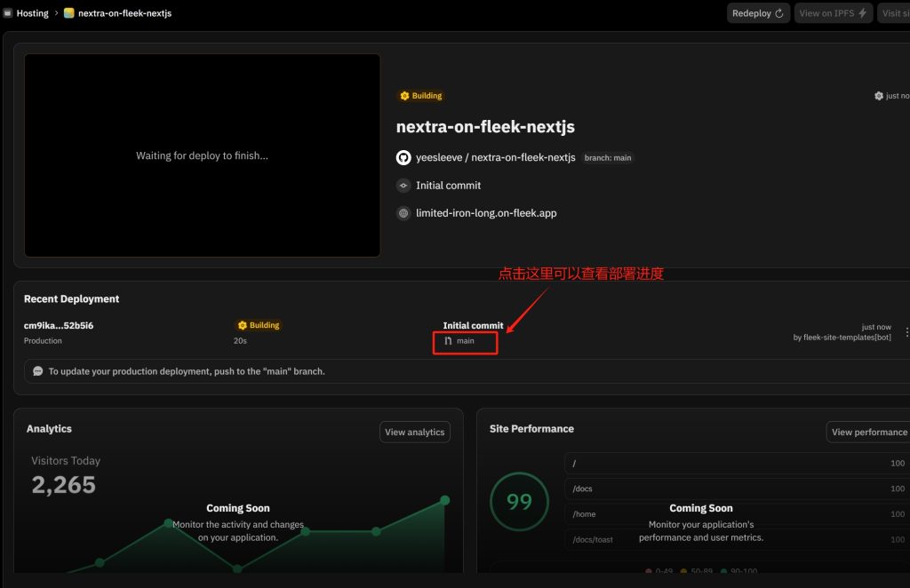Screen dimensions: 910x588
Task: Click the /docs row in Site Performance
Action: click(737, 489)
